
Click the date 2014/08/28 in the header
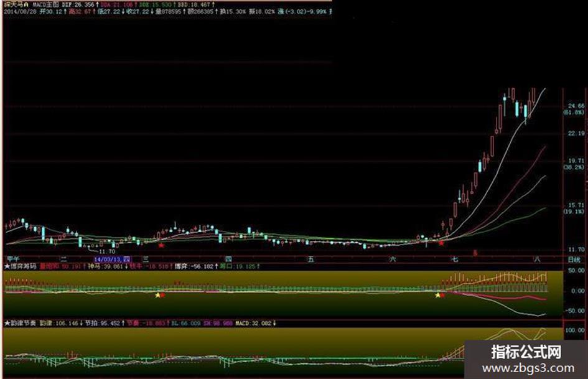tap(19, 12)
